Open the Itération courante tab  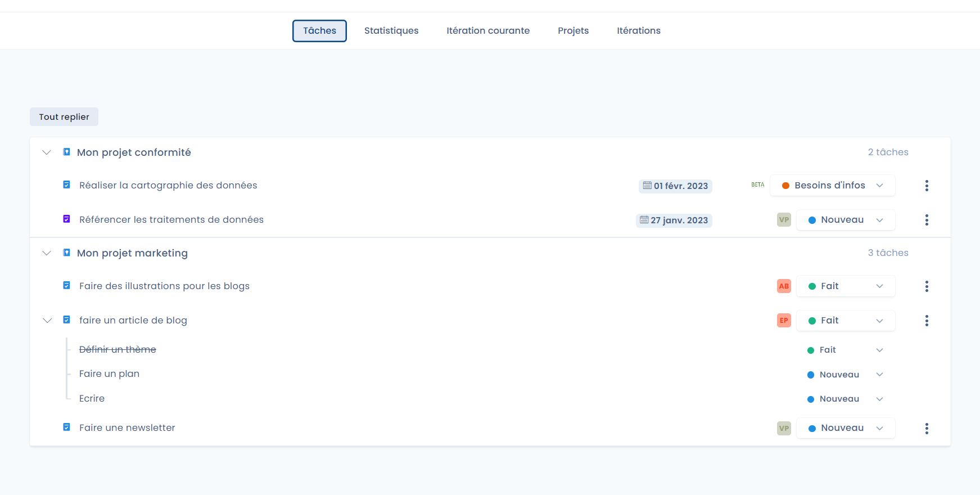tap(488, 31)
